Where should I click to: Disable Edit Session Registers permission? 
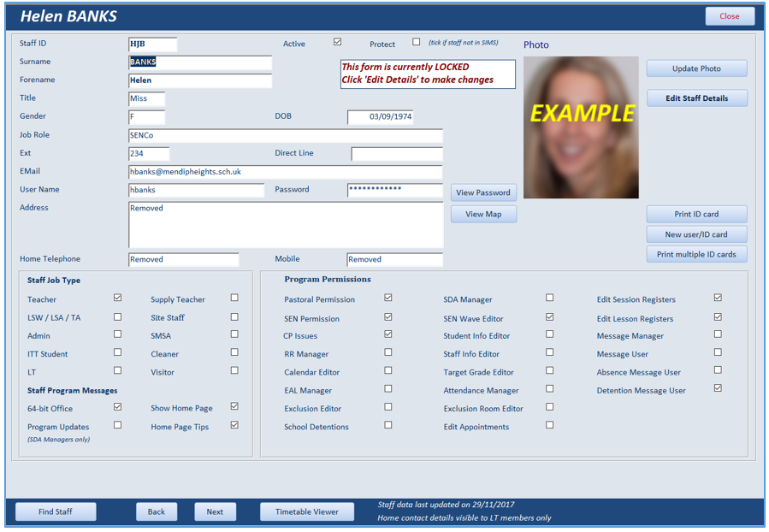click(718, 298)
